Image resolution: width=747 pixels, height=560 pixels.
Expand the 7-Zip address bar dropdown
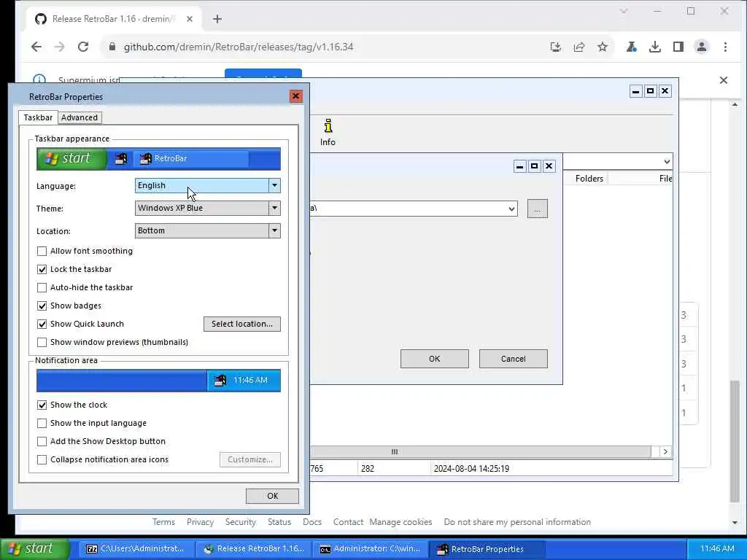[667, 161]
